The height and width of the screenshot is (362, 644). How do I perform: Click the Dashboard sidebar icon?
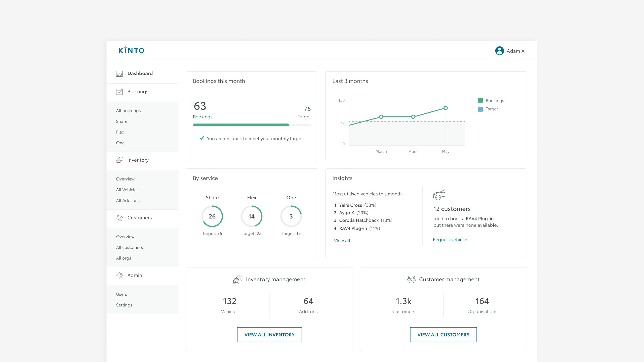[x=119, y=73]
